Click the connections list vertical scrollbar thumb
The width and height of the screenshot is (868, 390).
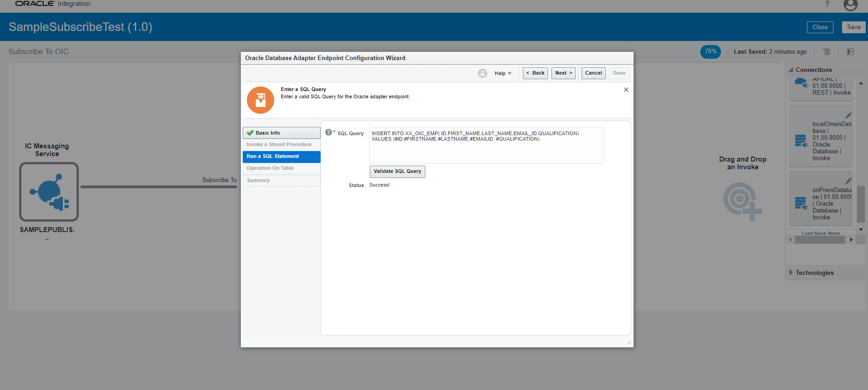861,204
